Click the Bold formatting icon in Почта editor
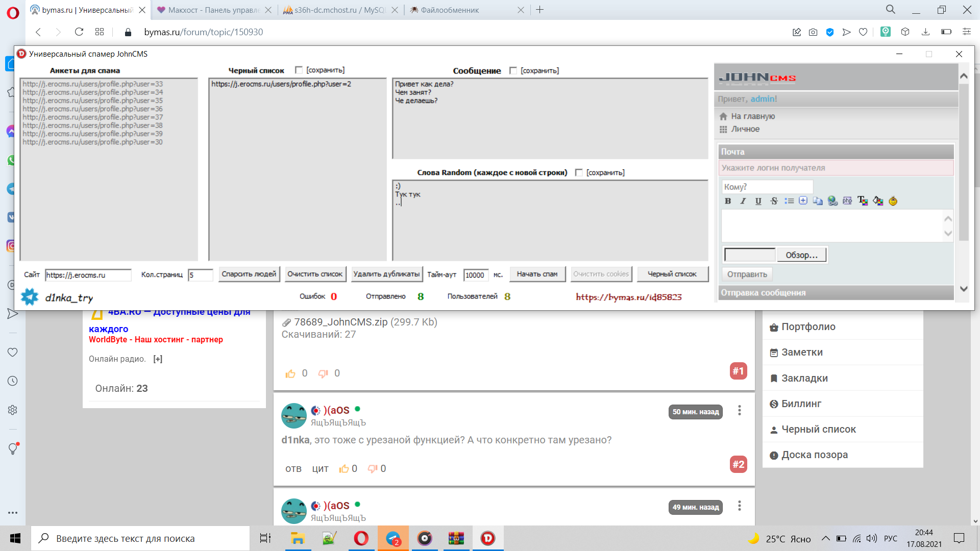This screenshot has height=551, width=980. (x=728, y=201)
